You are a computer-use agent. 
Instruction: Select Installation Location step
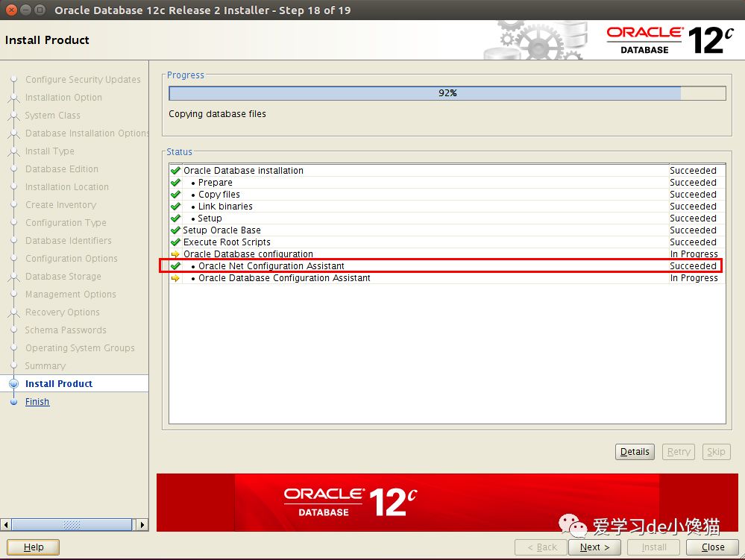pos(66,186)
